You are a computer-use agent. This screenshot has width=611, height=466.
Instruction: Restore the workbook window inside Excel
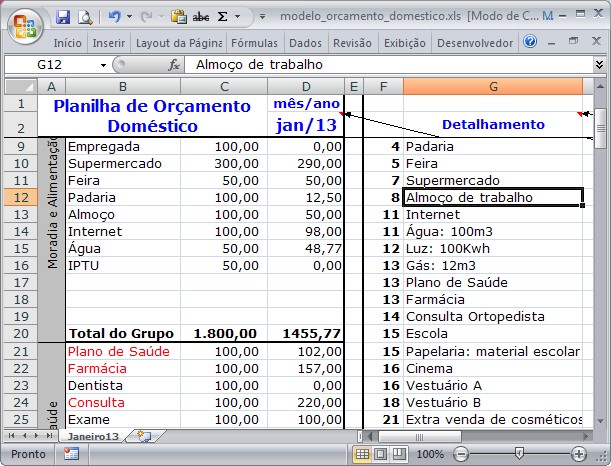pyautogui.click(x=573, y=41)
